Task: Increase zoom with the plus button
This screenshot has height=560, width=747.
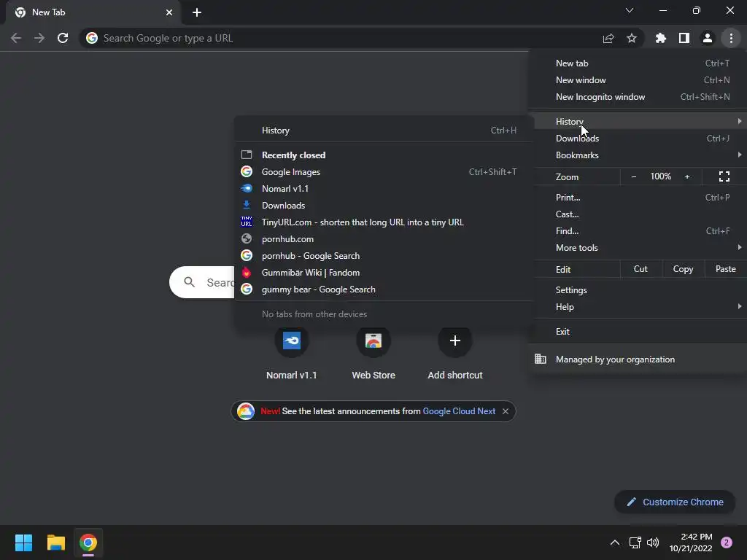Action: (x=687, y=176)
